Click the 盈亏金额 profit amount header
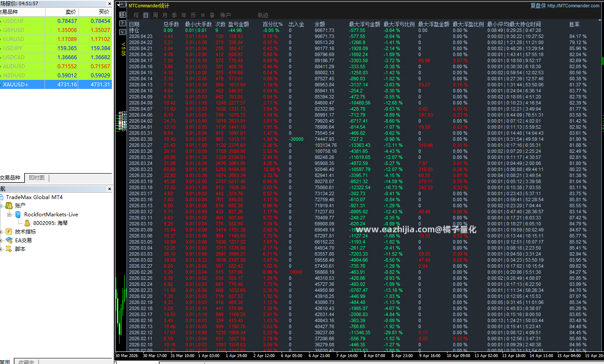604x364 pixels. point(239,24)
